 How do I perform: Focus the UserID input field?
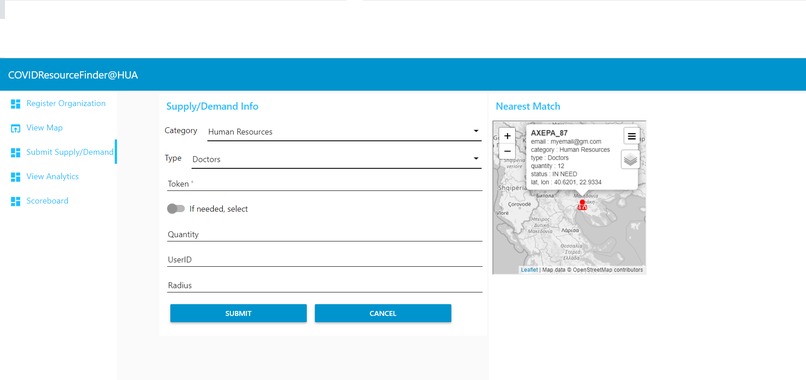pos(324,260)
